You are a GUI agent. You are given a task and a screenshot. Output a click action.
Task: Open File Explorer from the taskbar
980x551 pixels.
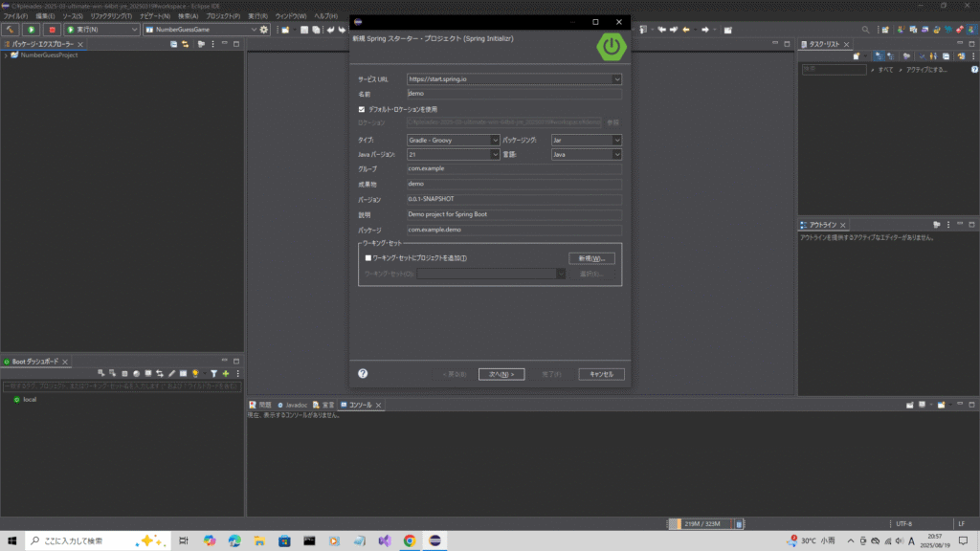coord(259,540)
